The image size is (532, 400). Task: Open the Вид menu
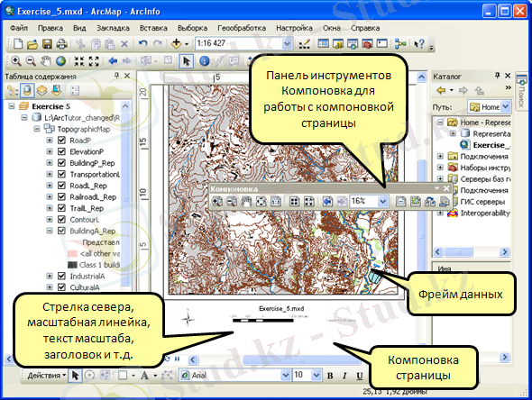(x=79, y=28)
